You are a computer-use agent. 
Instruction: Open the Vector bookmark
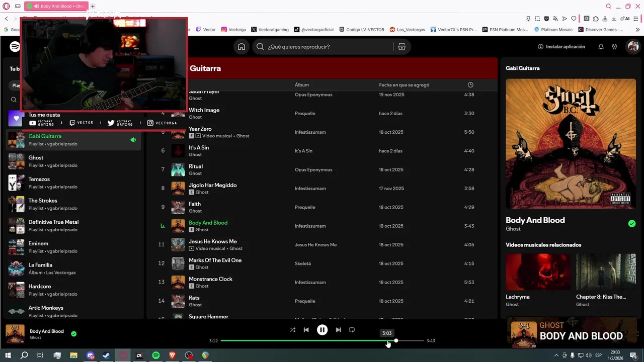click(x=206, y=30)
